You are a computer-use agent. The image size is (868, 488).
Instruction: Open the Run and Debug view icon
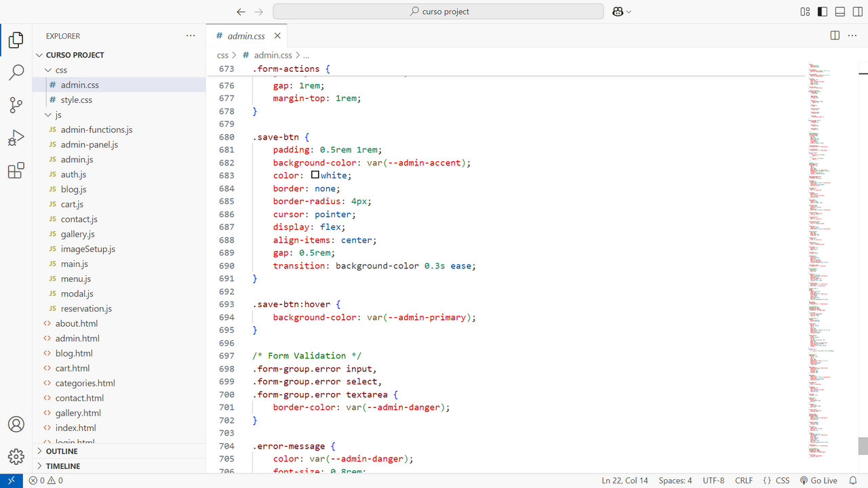tap(16, 138)
